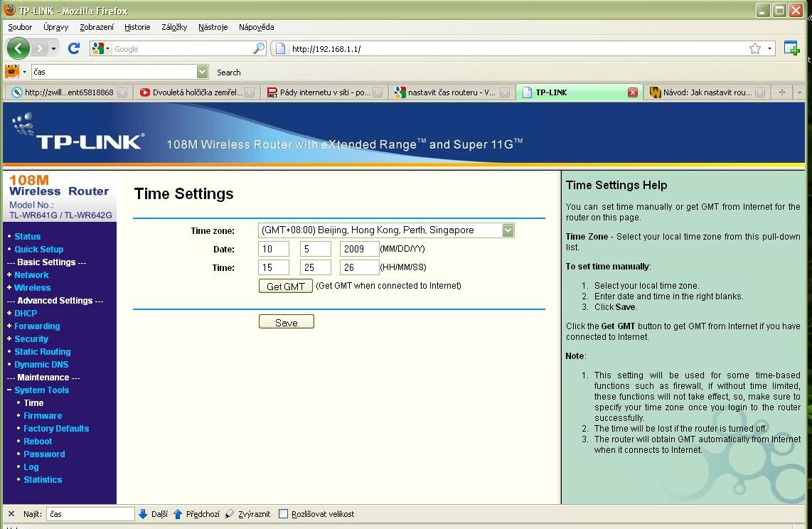The image size is (812, 529).
Task: Click the month field containing 10
Action: tap(274, 249)
